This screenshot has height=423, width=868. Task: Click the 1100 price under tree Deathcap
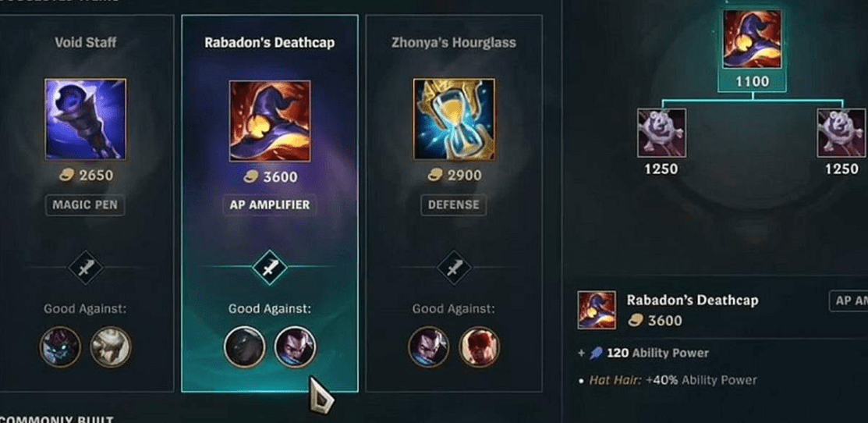pyautogui.click(x=753, y=82)
